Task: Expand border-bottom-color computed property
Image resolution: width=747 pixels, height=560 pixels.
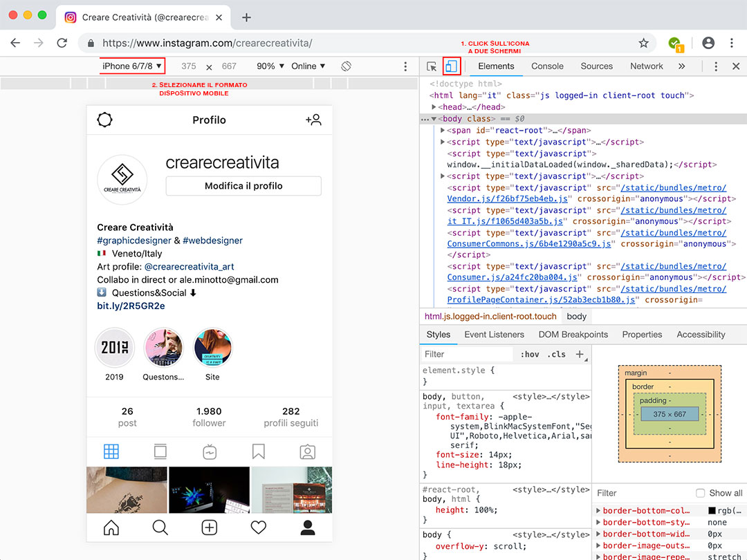Action: 598,510
